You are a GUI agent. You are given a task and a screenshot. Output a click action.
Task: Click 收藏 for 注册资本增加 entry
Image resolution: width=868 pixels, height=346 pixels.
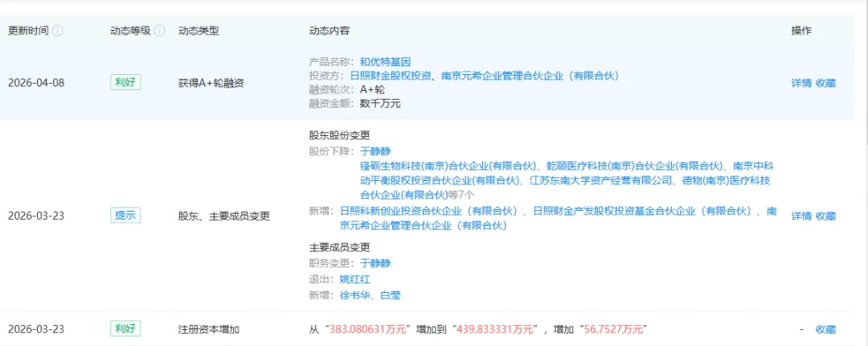click(x=826, y=329)
